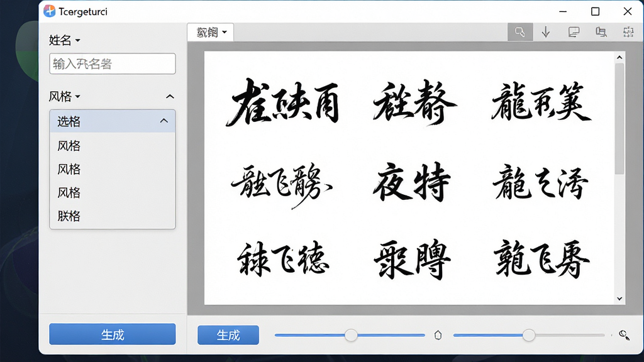This screenshot has width=644, height=362.
Task: Click the Tcergeturci app logo icon
Action: (x=49, y=11)
